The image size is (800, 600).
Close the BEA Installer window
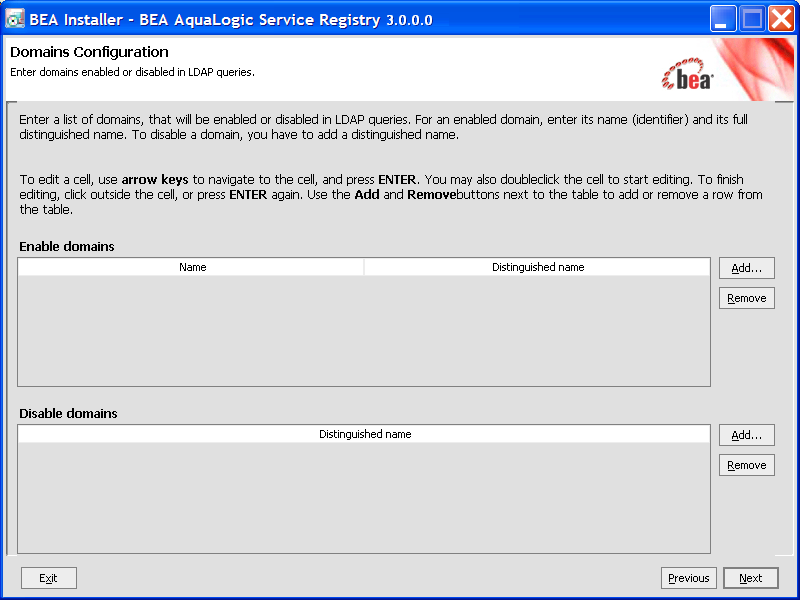click(x=781, y=19)
